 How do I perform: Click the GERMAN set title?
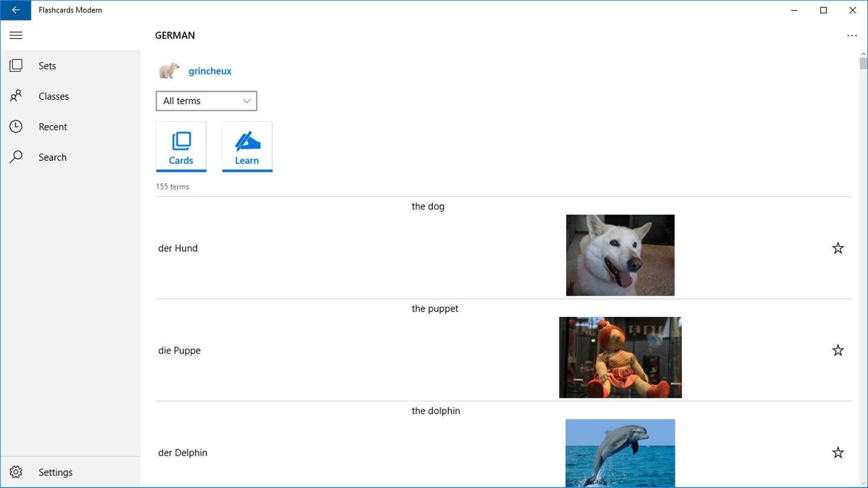tap(175, 36)
